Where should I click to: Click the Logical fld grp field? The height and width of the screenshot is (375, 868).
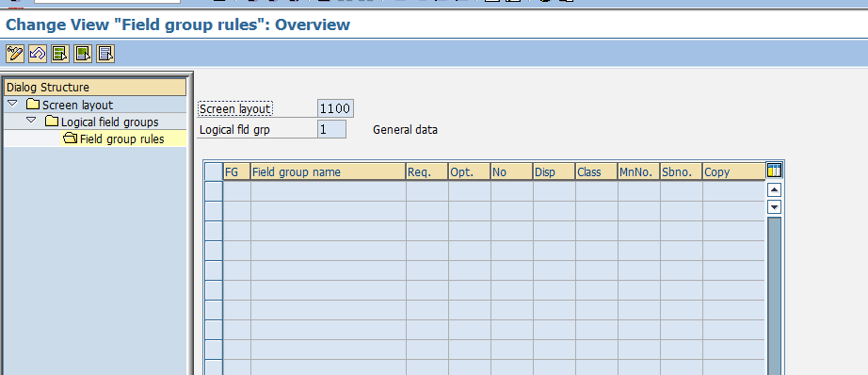pyautogui.click(x=331, y=130)
